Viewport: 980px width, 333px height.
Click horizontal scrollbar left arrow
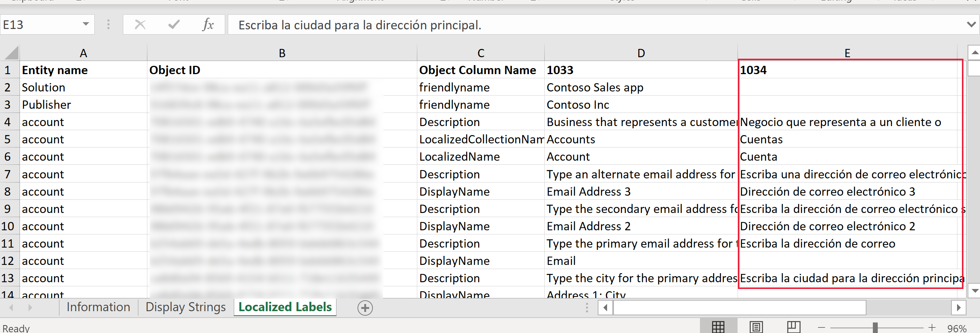[605, 307]
